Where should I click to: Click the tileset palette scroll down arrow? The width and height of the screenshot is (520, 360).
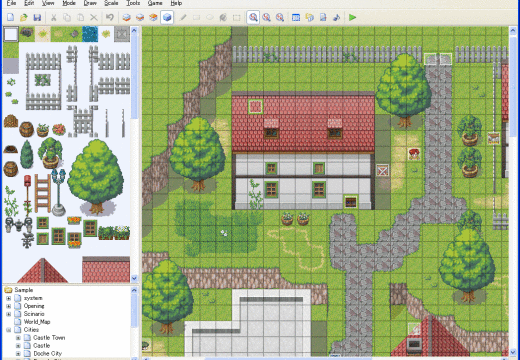(134, 278)
